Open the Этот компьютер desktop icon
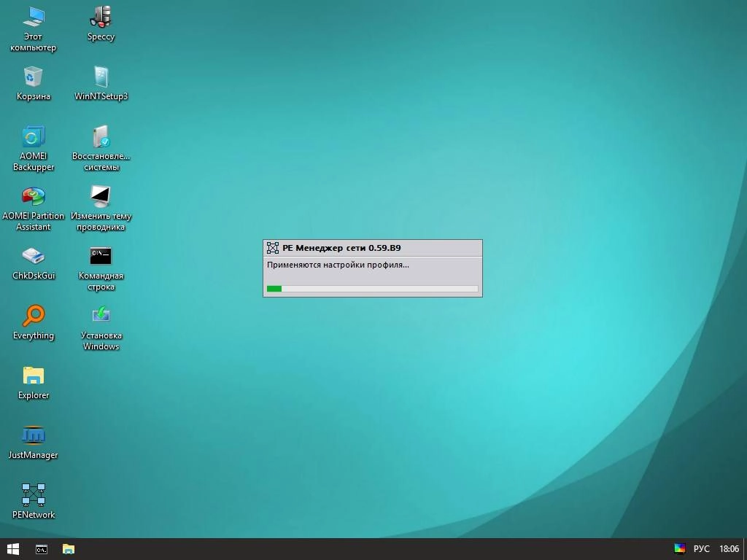 pyautogui.click(x=33, y=28)
